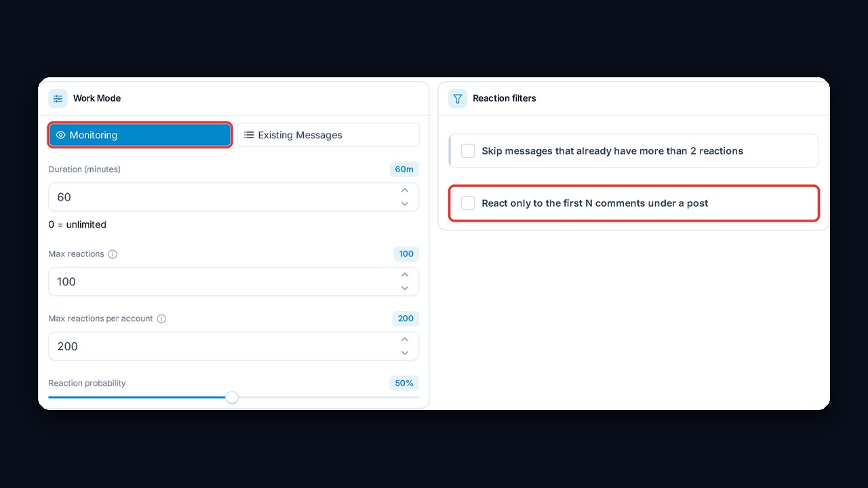This screenshot has height=488, width=868.
Task: Increase Duration with the up arrow
Action: (x=405, y=190)
